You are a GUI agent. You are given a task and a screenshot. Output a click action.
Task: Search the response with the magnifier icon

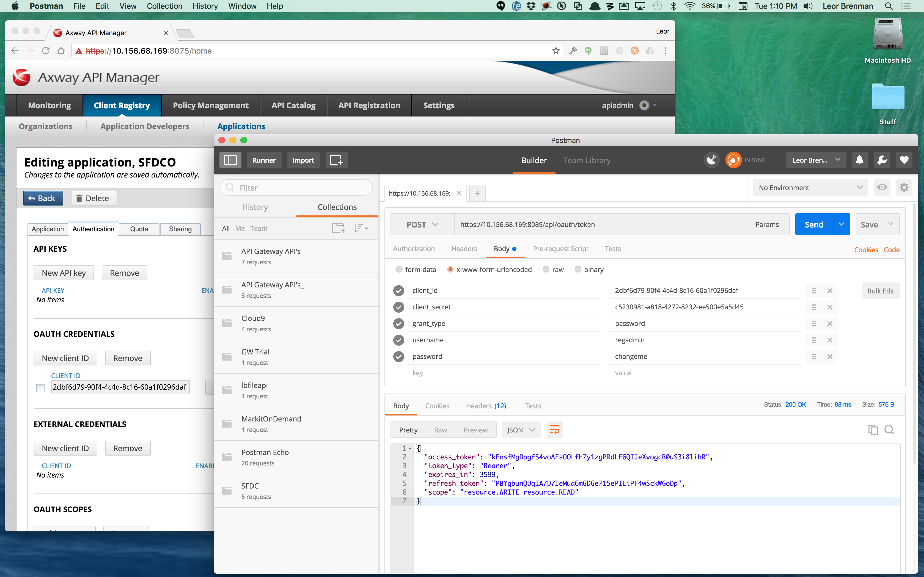(x=889, y=430)
